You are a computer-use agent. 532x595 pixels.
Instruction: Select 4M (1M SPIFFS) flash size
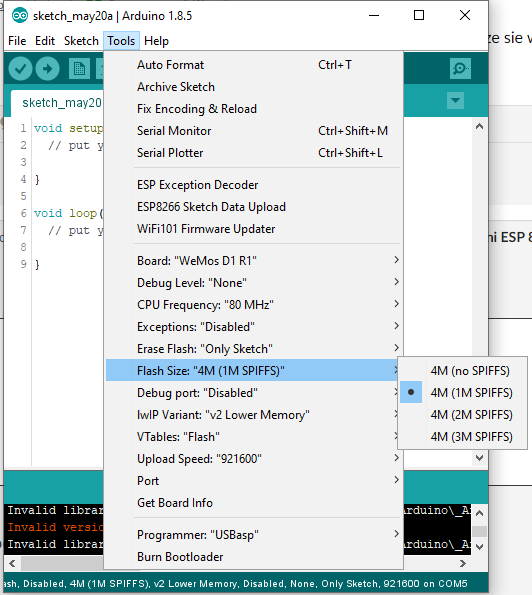[x=462, y=393]
